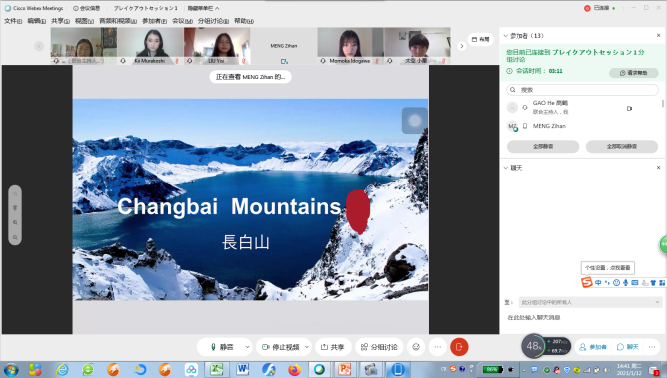Click 会议信息 meeting info icon

point(86,8)
